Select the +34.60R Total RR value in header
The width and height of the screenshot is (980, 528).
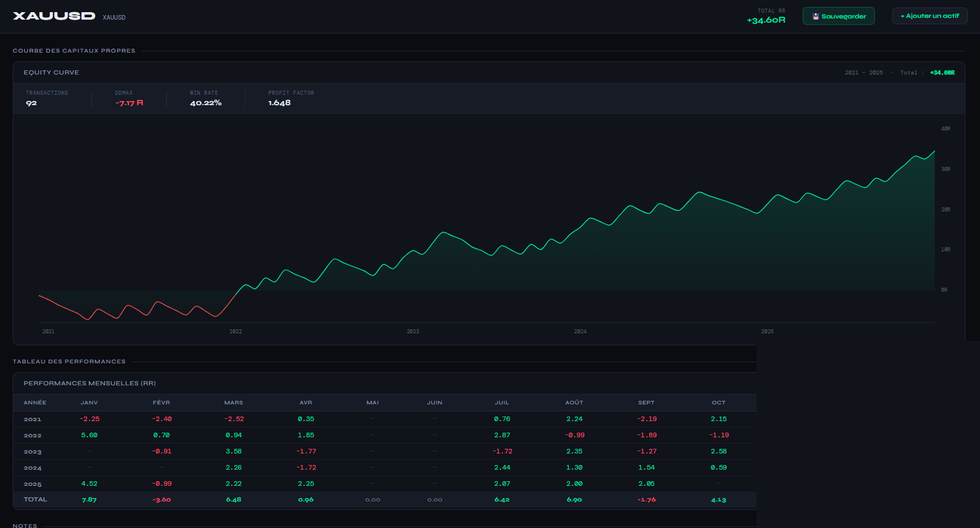coord(766,20)
